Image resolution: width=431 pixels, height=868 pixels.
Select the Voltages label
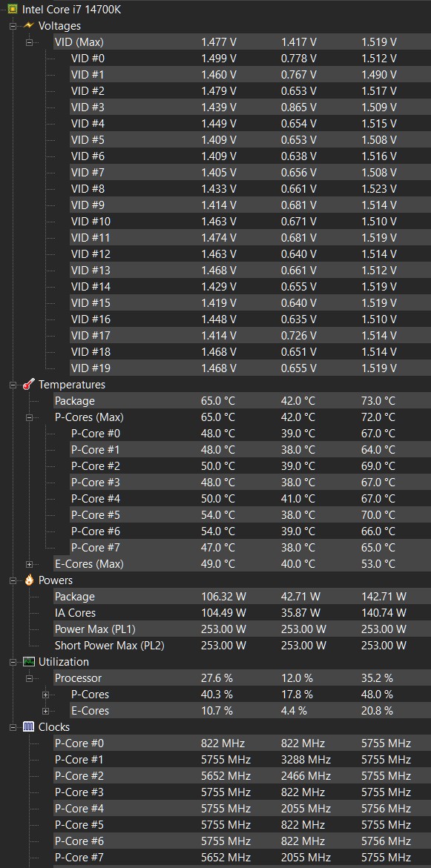point(59,25)
